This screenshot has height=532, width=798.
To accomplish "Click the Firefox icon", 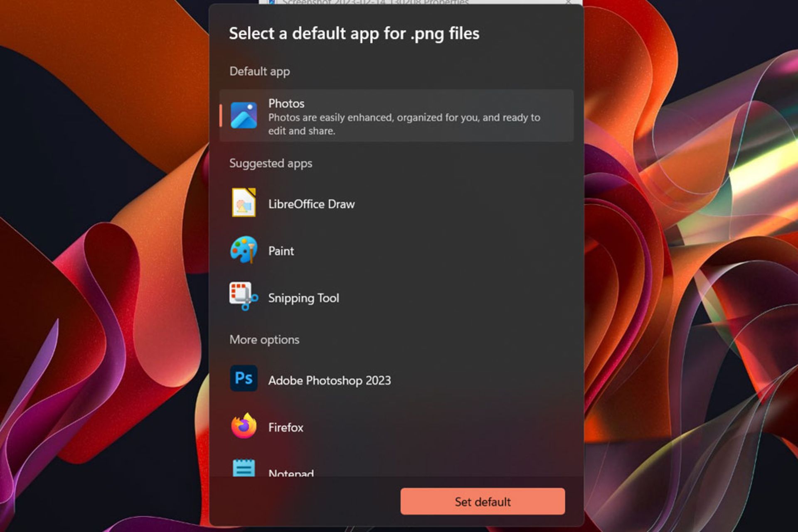I will (244, 426).
